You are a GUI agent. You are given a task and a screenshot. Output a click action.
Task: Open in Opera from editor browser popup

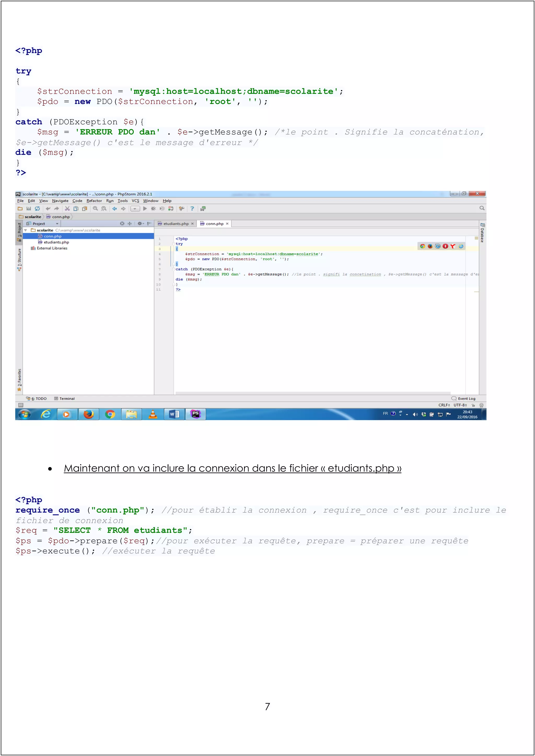pos(445,246)
